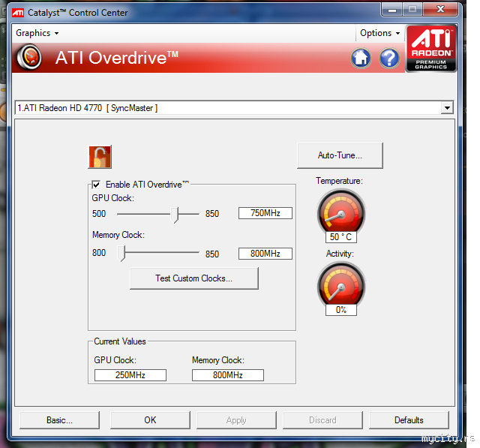Screen dimensions: 480x448
Task: Click the Apply button
Action: (236, 420)
